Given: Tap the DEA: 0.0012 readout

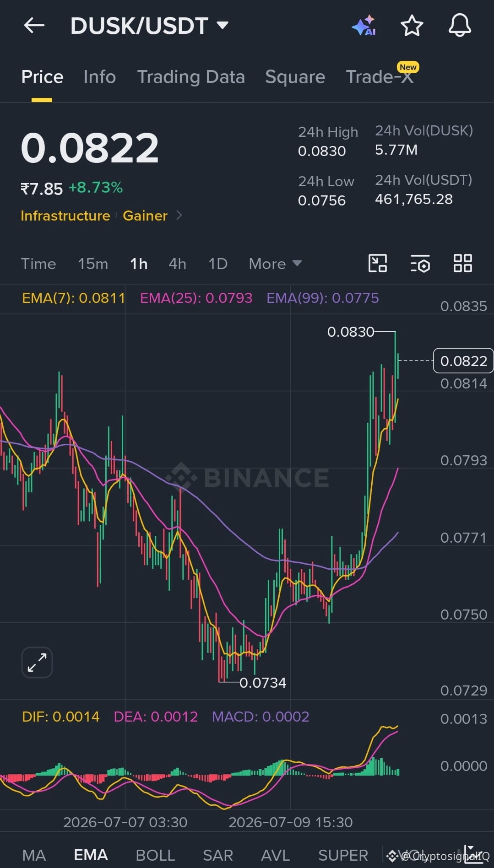Looking at the screenshot, I should (156, 716).
